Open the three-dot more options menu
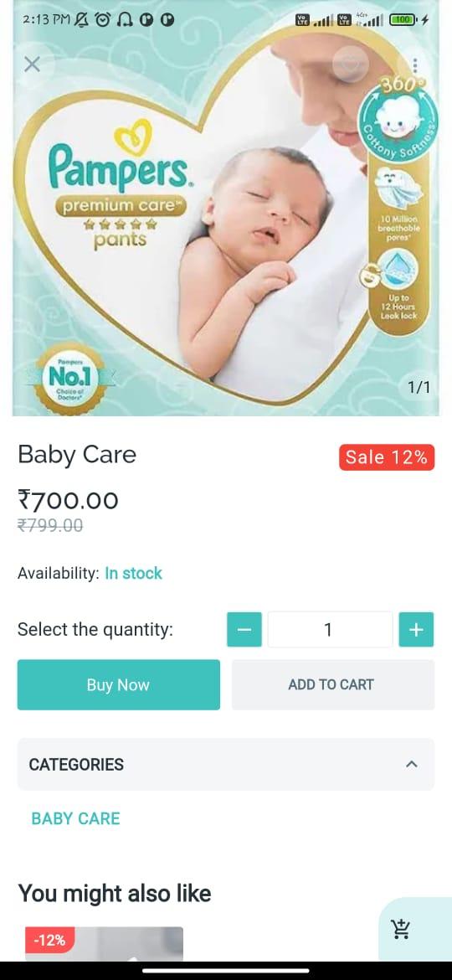Viewport: 452px width, 980px height. tap(415, 65)
